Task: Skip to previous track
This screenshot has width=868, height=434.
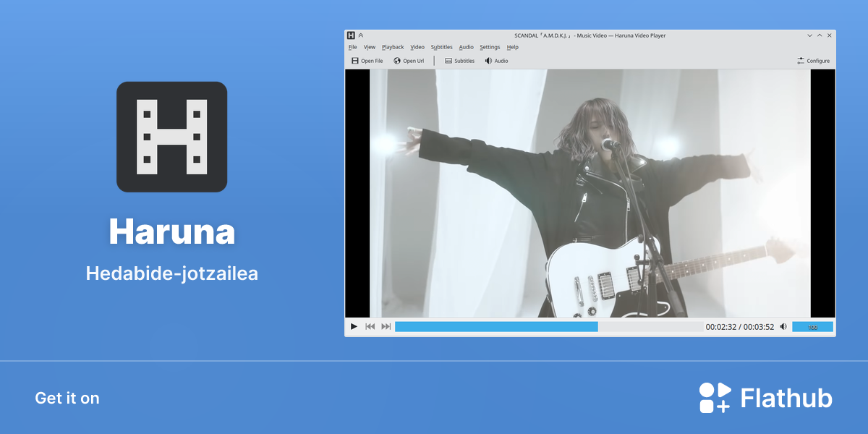Action: coord(370,327)
